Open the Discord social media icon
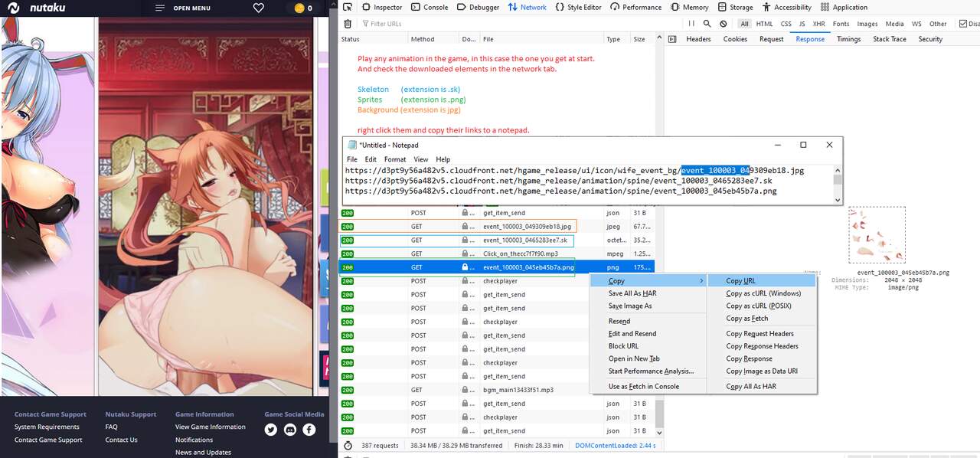Image resolution: width=980 pixels, height=458 pixels. point(290,430)
